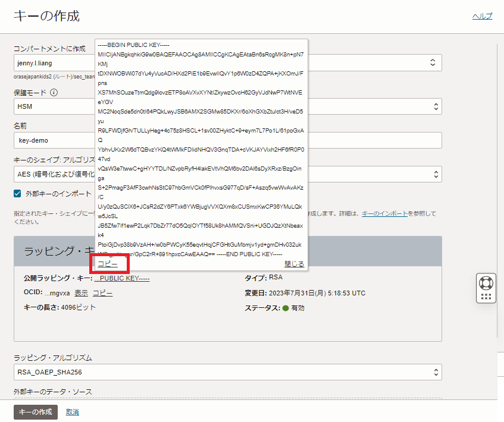Show the full OCID via 表示

tap(81, 293)
